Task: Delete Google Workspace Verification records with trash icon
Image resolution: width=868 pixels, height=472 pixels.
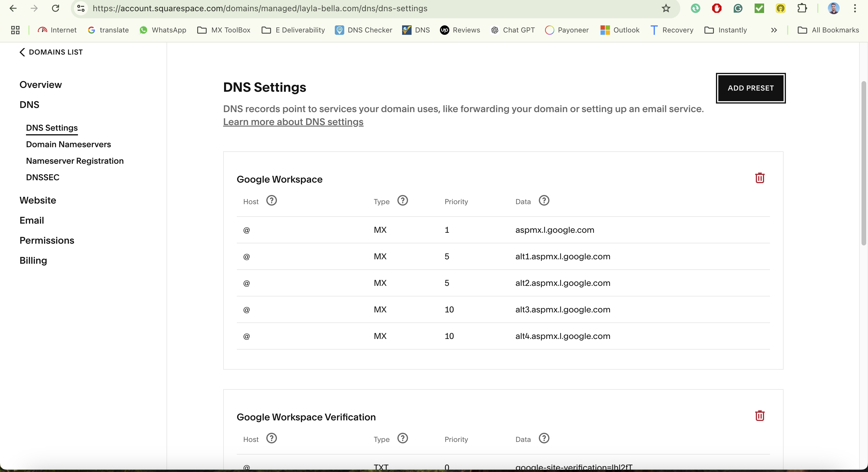Action: pos(759,415)
